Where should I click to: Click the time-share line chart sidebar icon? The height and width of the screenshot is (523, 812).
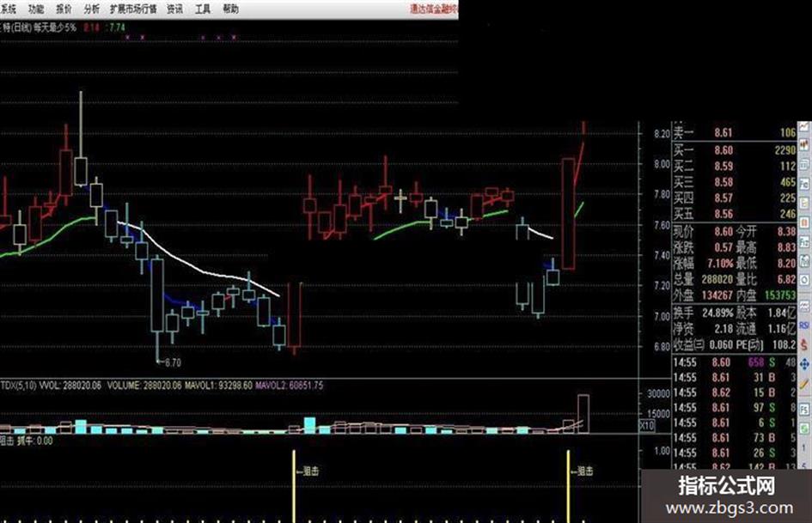[804, 127]
